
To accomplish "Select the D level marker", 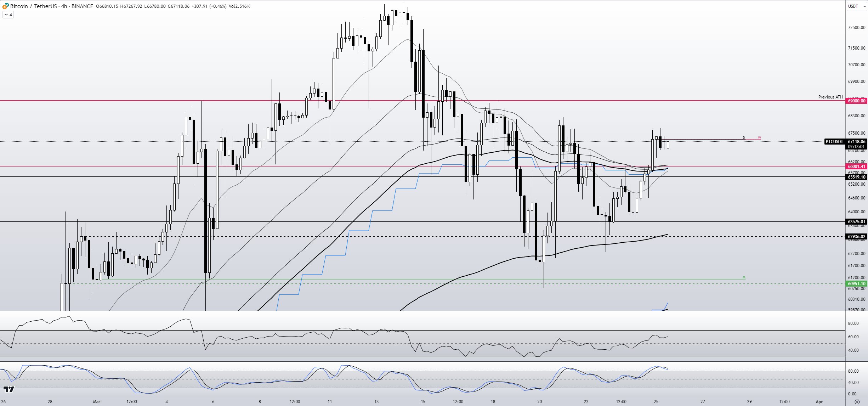I will pyautogui.click(x=744, y=137).
